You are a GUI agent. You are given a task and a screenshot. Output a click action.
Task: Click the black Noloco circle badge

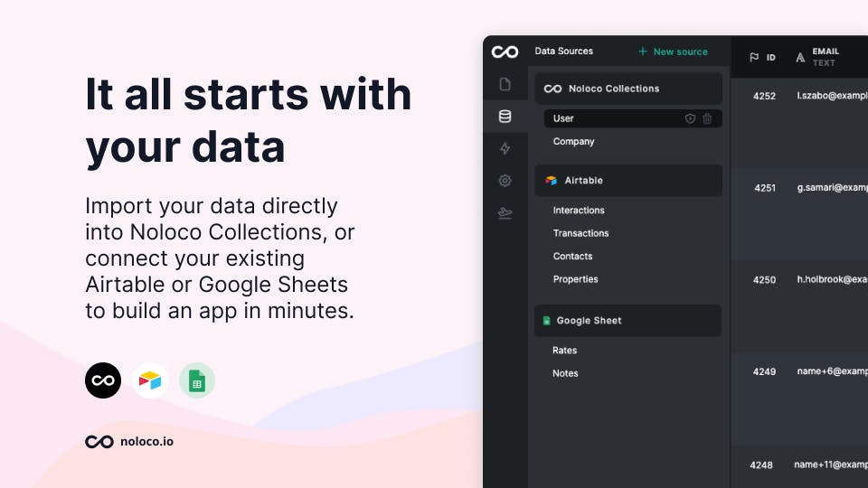click(x=103, y=380)
